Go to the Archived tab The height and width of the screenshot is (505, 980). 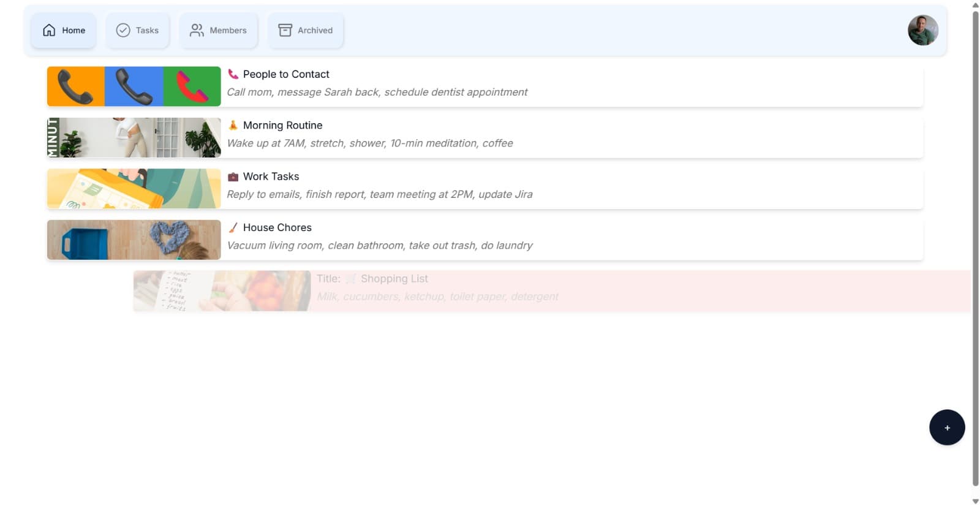[305, 30]
